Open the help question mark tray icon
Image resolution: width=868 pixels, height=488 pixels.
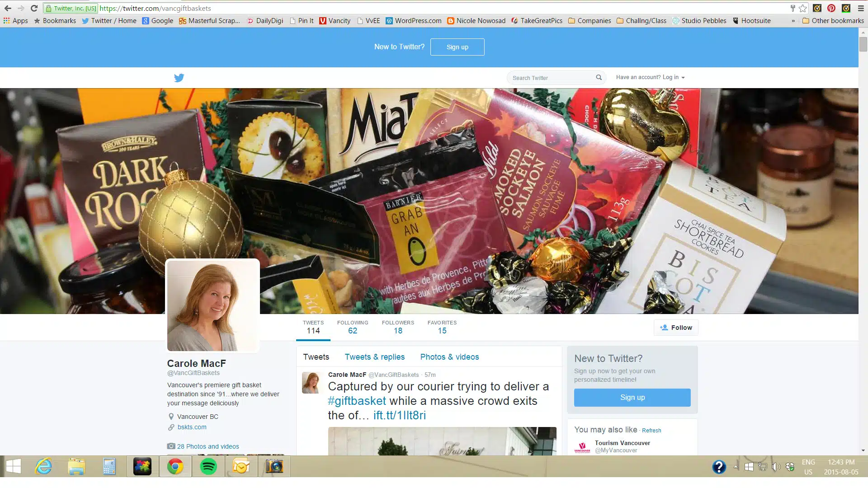pyautogui.click(x=719, y=467)
